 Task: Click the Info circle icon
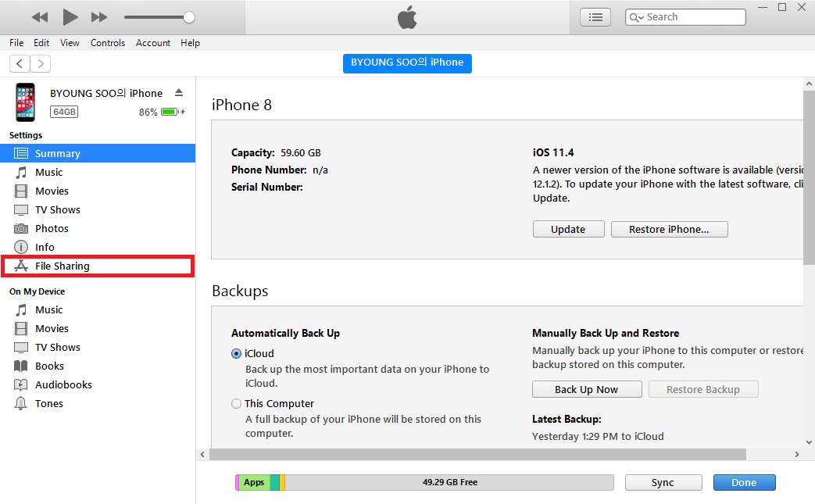[21, 248]
